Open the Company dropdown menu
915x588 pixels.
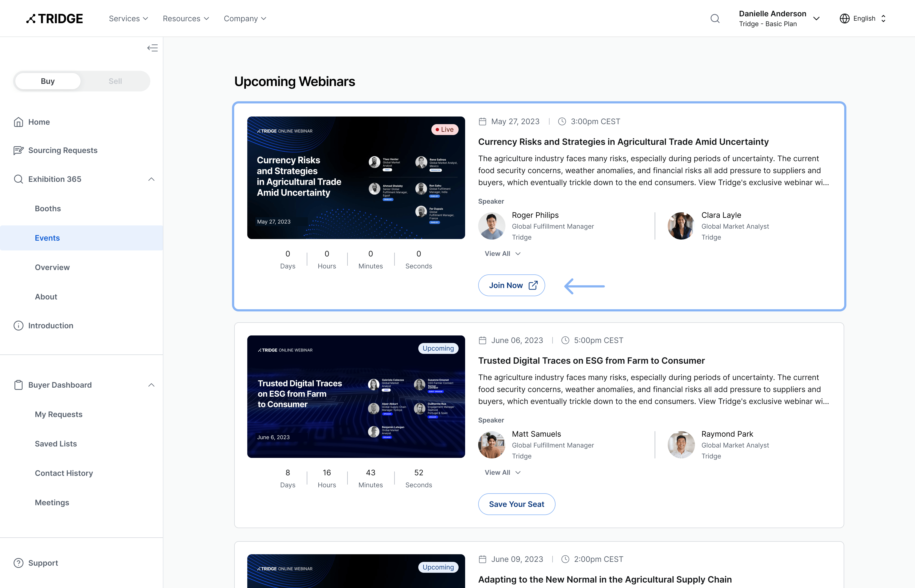(x=245, y=18)
